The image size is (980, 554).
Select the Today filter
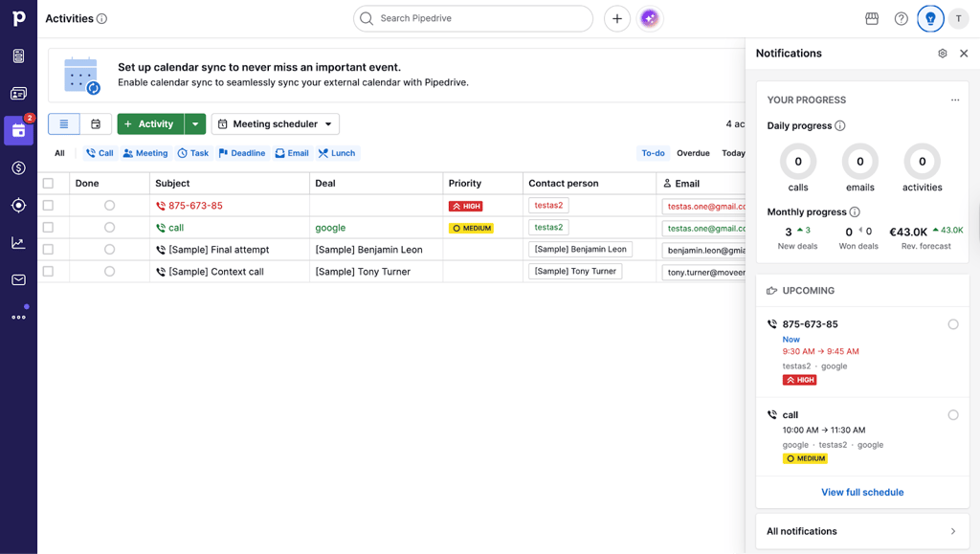tap(733, 153)
